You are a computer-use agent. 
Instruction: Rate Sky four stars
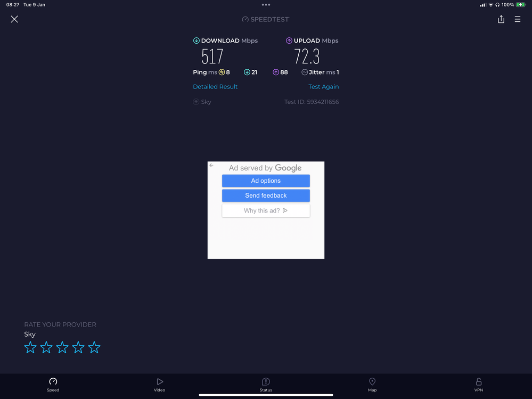click(78, 348)
